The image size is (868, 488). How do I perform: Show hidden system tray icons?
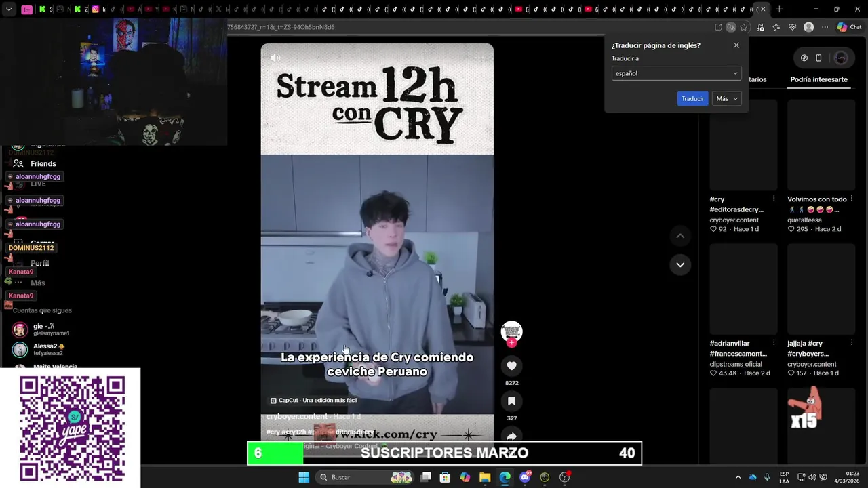coord(738,477)
